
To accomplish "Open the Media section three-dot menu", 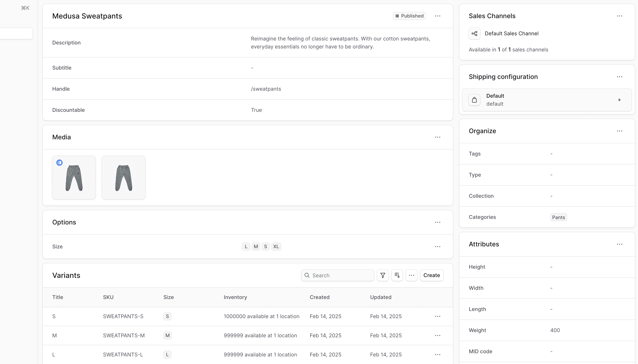I will pyautogui.click(x=437, y=137).
